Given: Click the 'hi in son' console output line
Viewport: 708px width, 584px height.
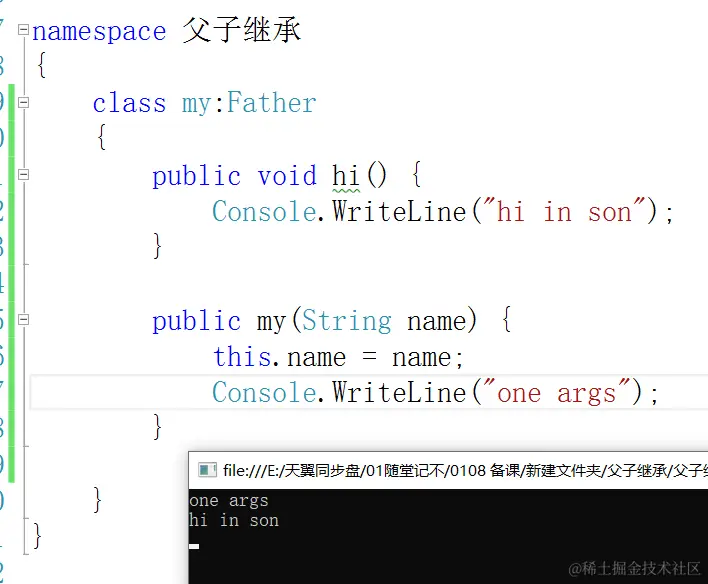Looking at the screenshot, I should pyautogui.click(x=234, y=520).
